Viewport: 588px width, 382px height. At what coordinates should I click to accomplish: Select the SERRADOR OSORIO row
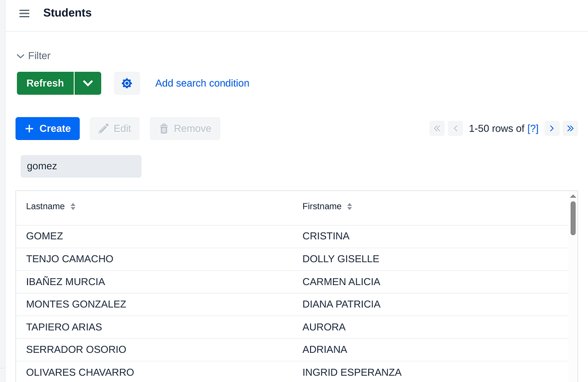292,350
